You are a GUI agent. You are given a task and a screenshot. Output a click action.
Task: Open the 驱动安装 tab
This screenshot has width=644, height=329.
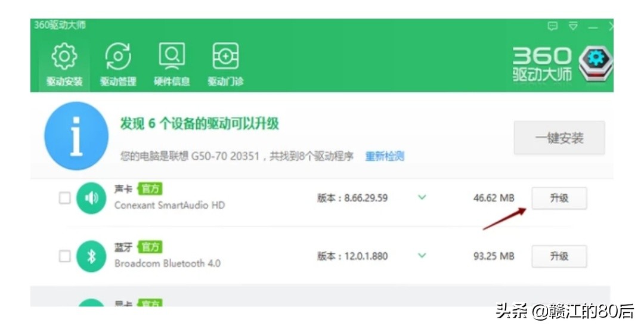click(x=64, y=64)
